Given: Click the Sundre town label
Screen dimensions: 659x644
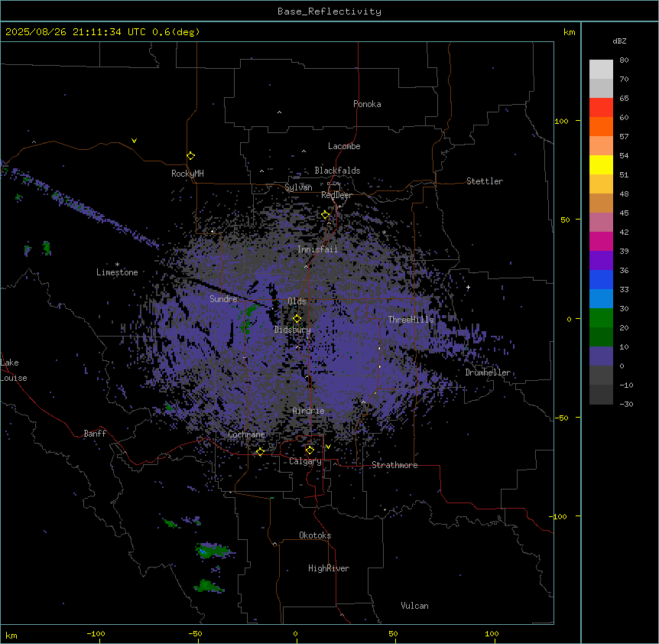Looking at the screenshot, I should [223, 299].
